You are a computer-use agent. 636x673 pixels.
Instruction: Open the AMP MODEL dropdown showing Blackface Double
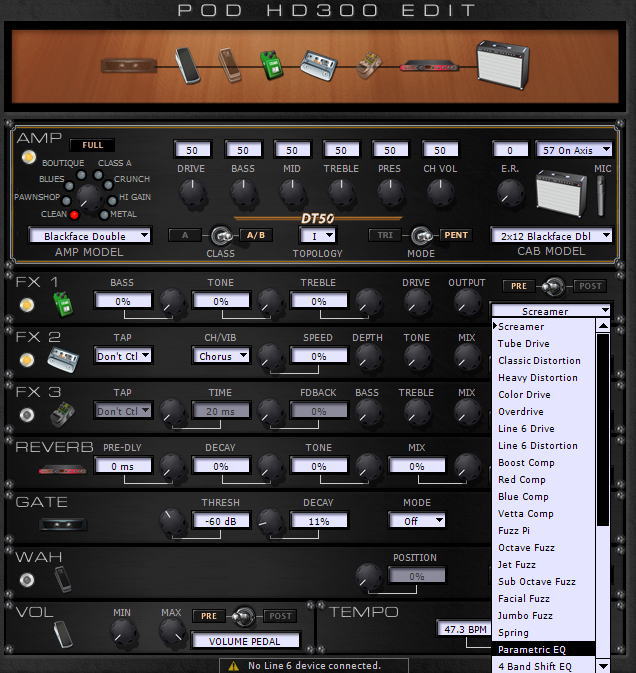[89, 236]
